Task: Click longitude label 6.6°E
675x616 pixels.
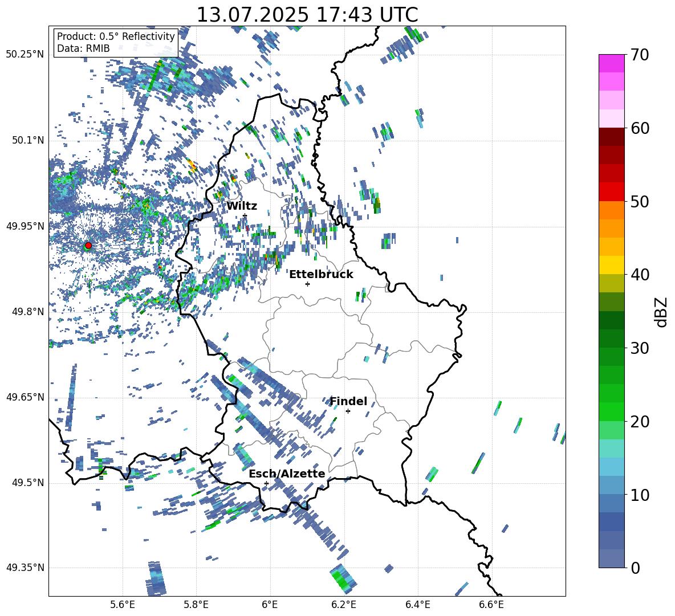Action: [x=491, y=605]
